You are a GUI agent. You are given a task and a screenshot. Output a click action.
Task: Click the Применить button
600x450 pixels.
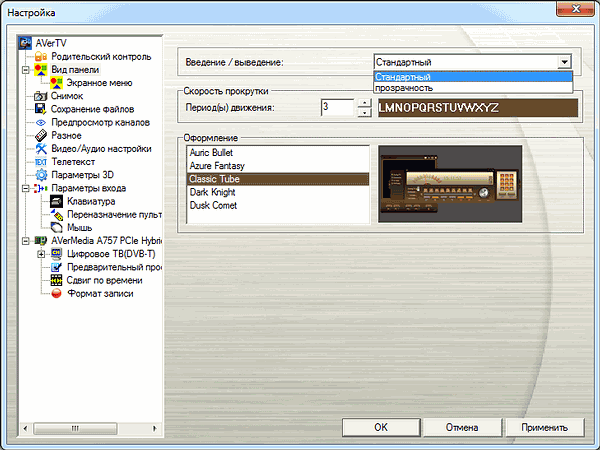tap(545, 427)
